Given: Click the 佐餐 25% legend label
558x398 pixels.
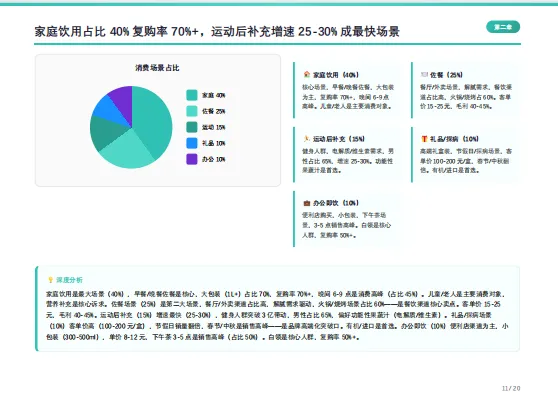Looking at the screenshot, I should click(x=214, y=111).
